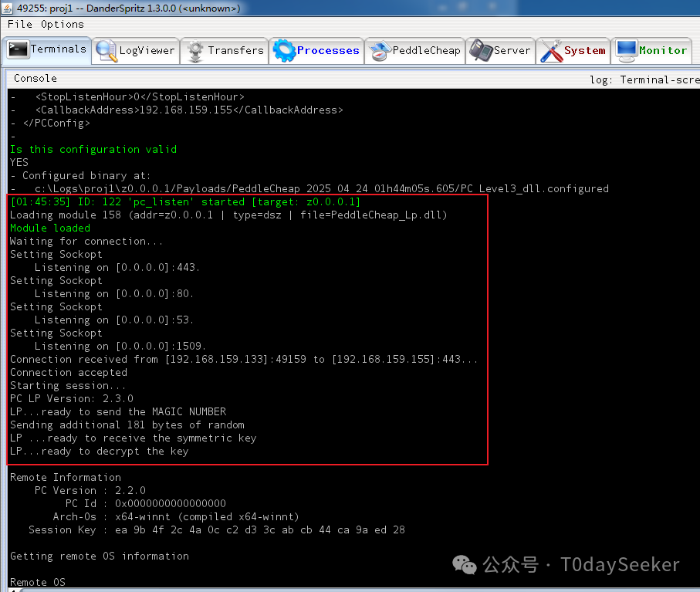
Task: Click 'PC LP Version: 2.3.0' line
Action: 72,399
